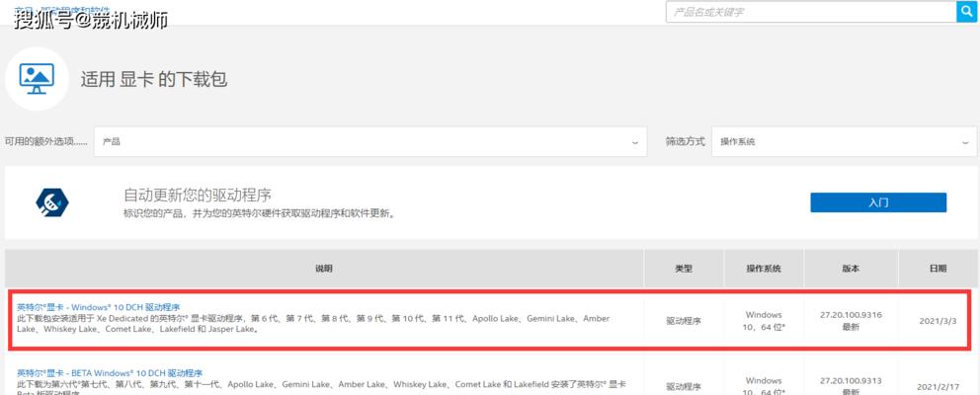Screen dimensions: 980x395
Task: Click the 自动更新您的驱动程序 heading
Action: 198,195
